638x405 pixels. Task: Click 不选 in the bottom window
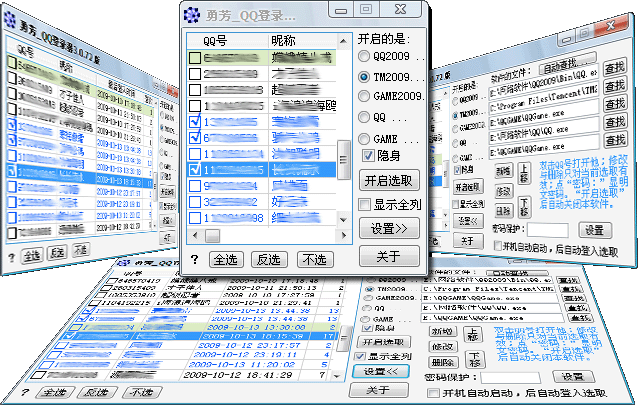pyautogui.click(x=142, y=392)
